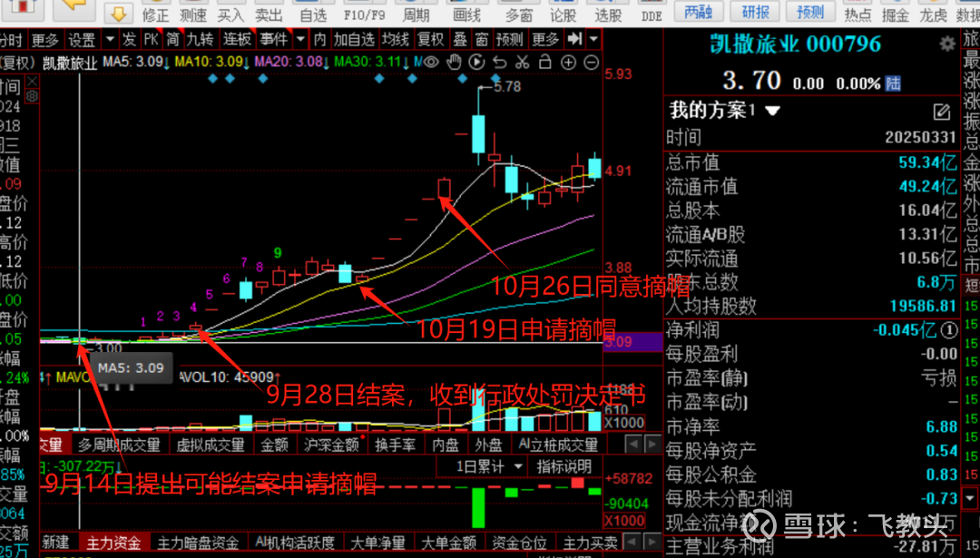Click the yellow down-arrow toolbar icon
Image resolution: width=980 pixels, height=558 pixels.
tap(119, 13)
